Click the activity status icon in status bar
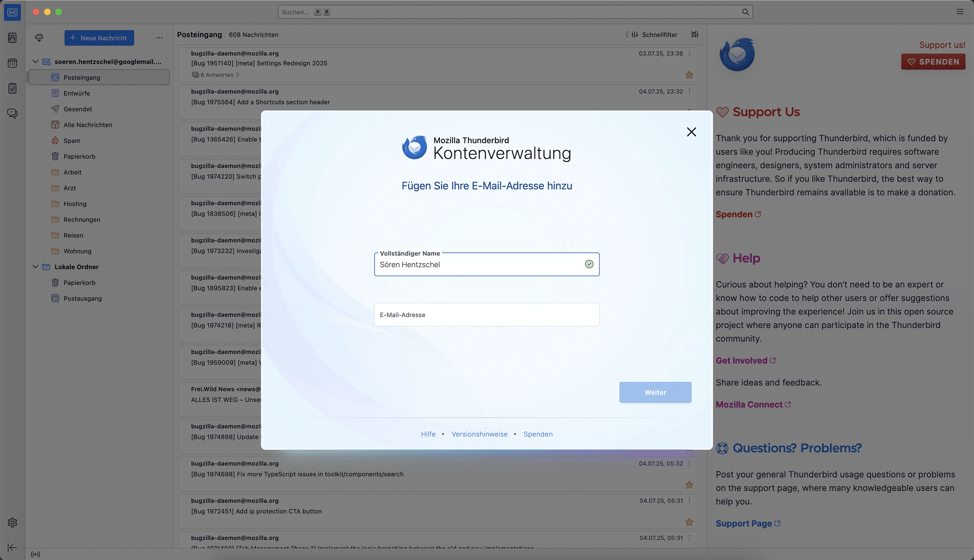The width and height of the screenshot is (974, 560). tap(35, 554)
